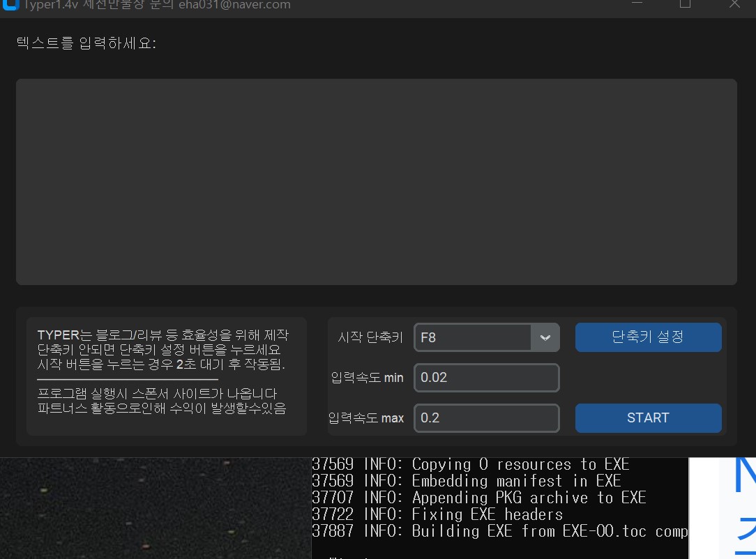
Task: Close the Typer window
Action: [x=734, y=4]
